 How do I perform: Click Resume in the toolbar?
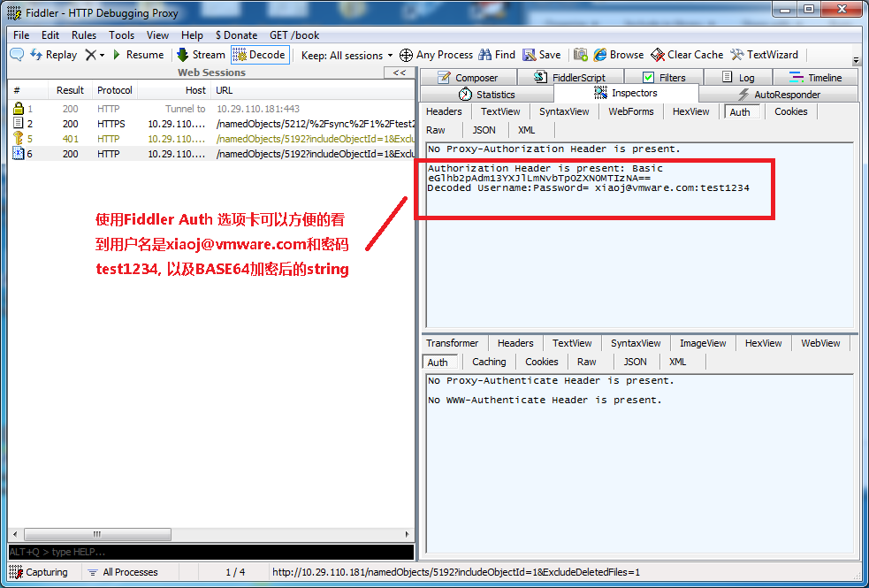pos(138,54)
